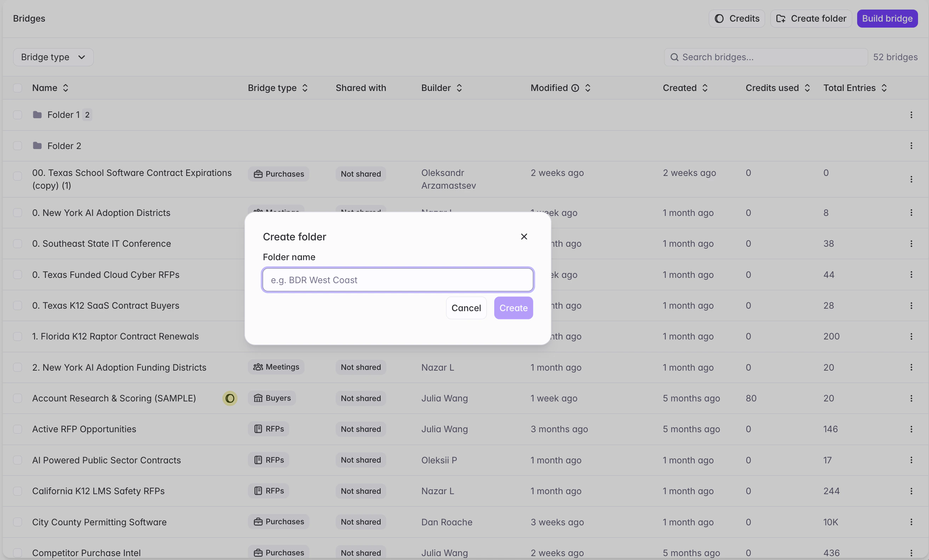Open row menu for Account Research & Scoring

[x=911, y=398]
